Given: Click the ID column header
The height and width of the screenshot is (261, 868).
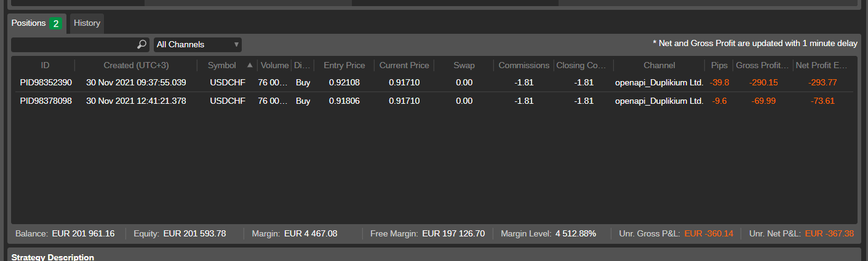Looking at the screenshot, I should (x=45, y=65).
